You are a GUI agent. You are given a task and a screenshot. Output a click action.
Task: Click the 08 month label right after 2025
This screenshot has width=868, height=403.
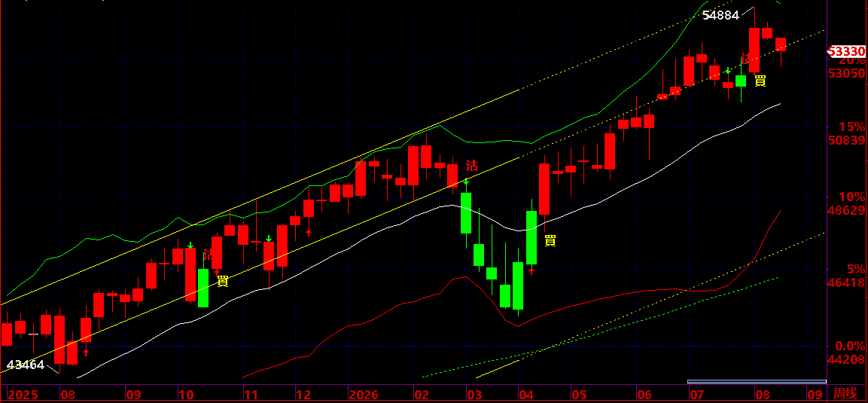click(x=68, y=395)
